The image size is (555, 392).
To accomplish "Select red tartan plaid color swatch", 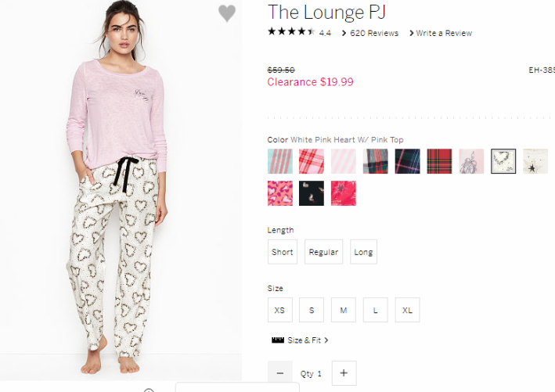I will click(x=439, y=161).
